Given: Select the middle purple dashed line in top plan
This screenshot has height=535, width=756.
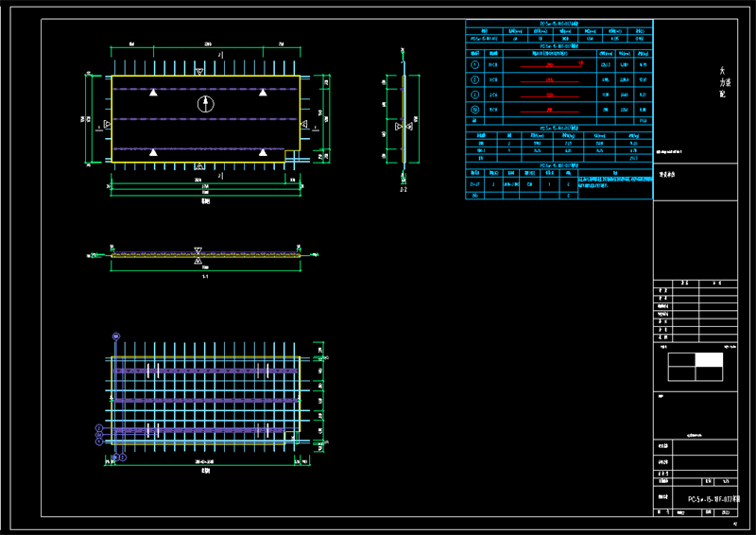Looking at the screenshot, I should (205, 119).
